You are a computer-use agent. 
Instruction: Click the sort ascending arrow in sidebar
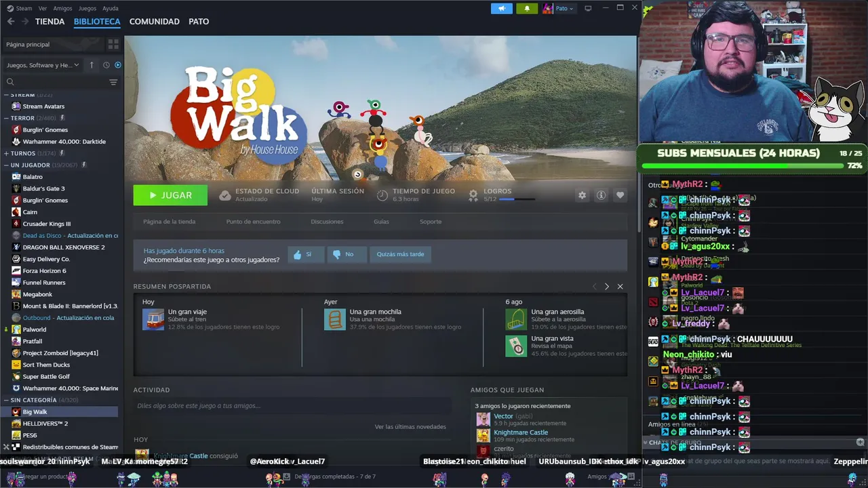click(92, 65)
